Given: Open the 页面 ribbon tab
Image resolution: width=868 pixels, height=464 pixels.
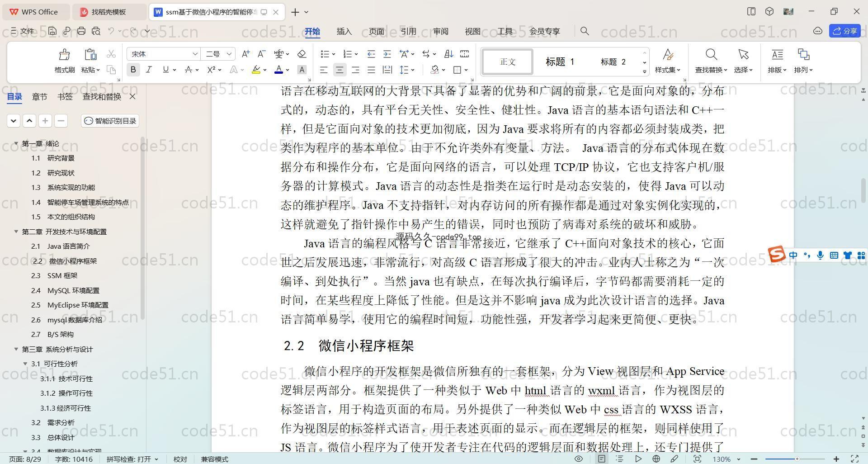Looking at the screenshot, I should [x=376, y=31].
